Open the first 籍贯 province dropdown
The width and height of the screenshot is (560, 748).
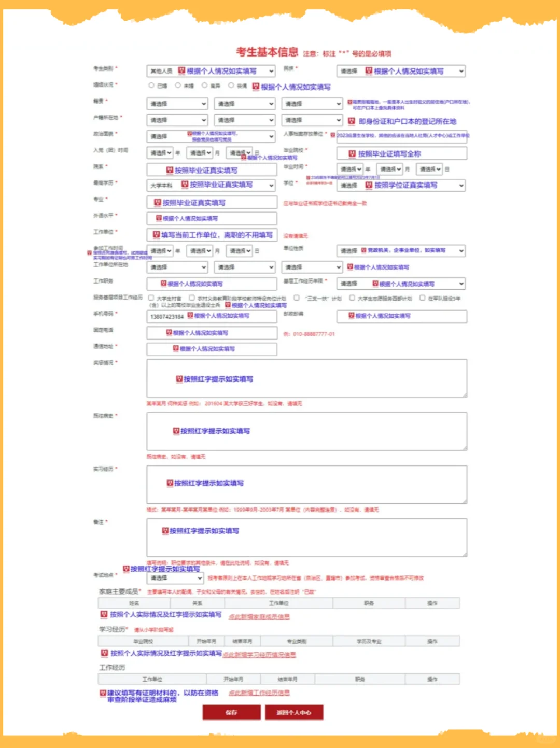pos(177,104)
